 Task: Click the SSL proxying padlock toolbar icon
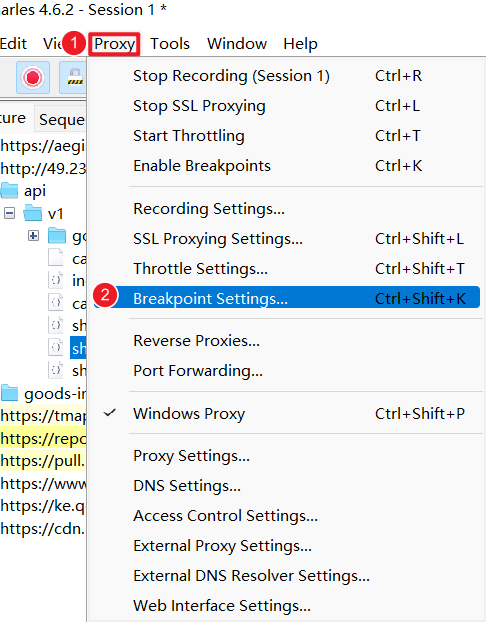73,77
